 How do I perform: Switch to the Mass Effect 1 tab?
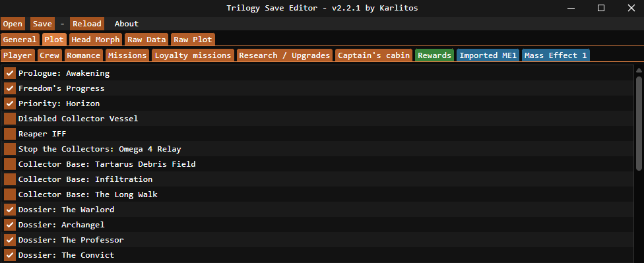[x=556, y=55]
